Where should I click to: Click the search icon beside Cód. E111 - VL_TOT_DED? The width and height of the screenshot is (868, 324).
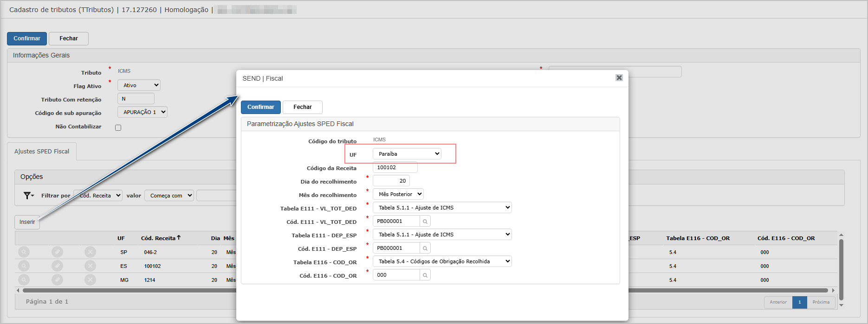coord(425,222)
